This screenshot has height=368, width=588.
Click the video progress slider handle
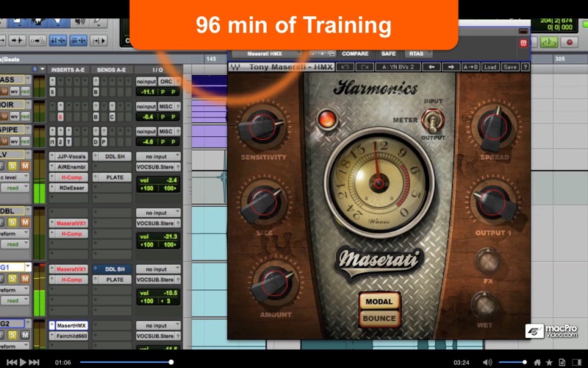pyautogui.click(x=171, y=362)
